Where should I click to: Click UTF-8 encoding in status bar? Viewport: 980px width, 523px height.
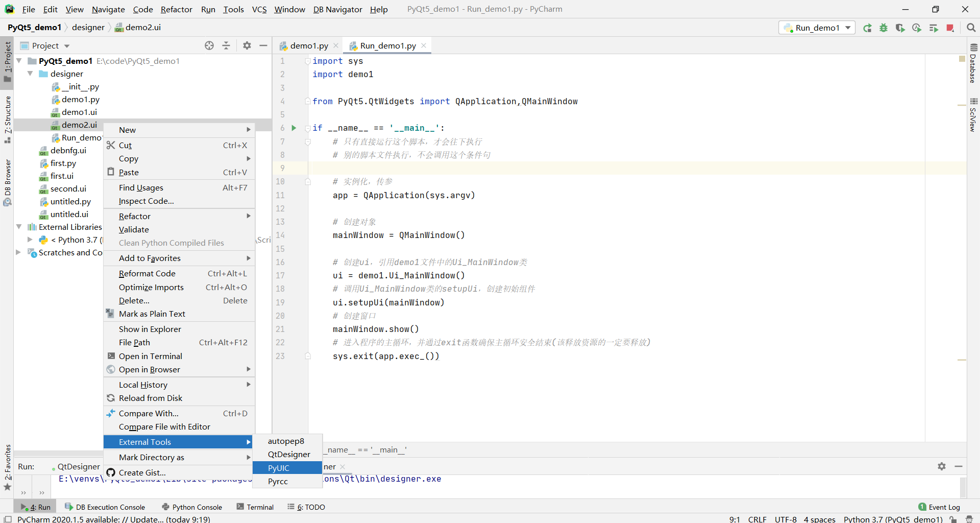786,519
